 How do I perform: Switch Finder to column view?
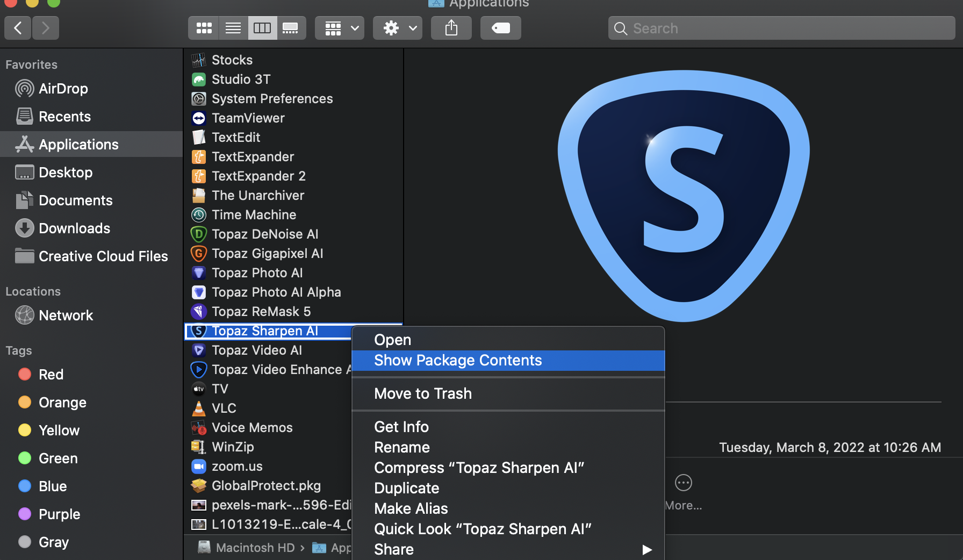[262, 28]
